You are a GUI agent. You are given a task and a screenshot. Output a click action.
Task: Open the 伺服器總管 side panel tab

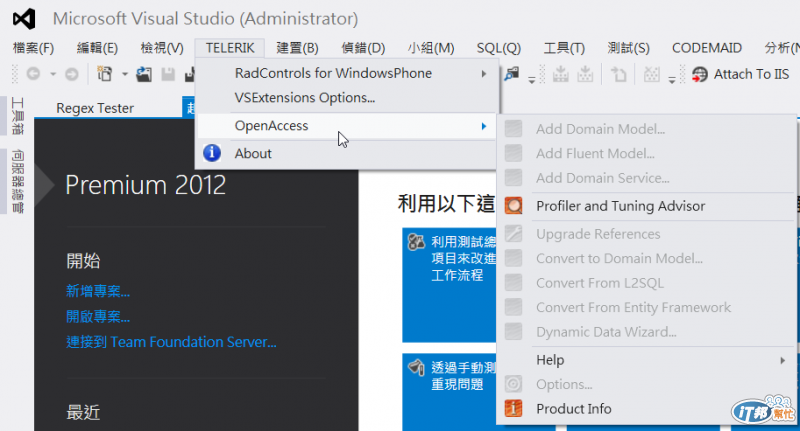pyautogui.click(x=17, y=181)
